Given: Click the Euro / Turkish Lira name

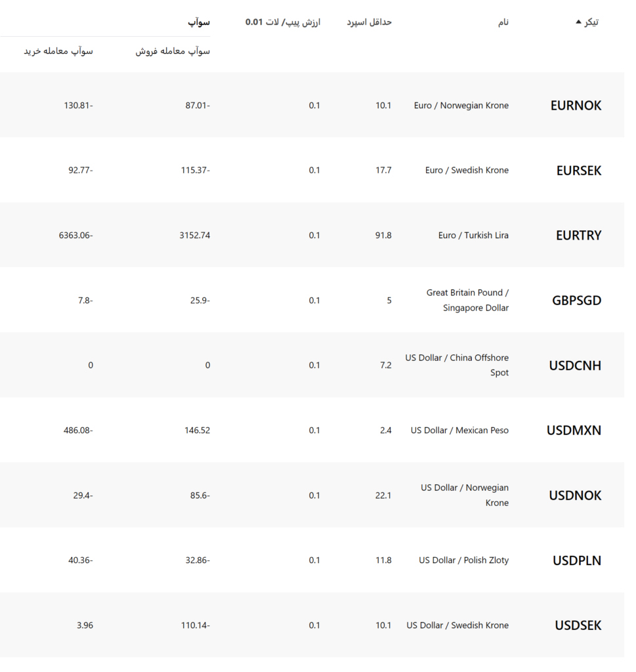Looking at the screenshot, I should pyautogui.click(x=473, y=236).
